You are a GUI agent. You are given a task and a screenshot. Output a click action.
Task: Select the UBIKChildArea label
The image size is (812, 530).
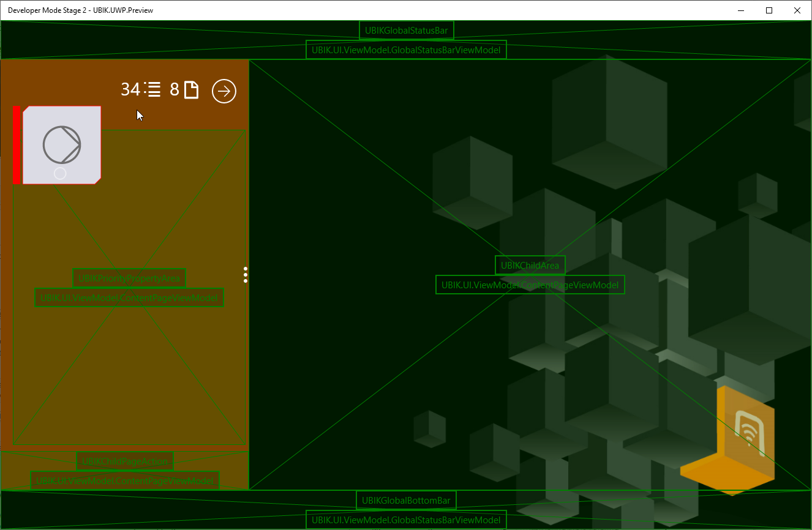530,266
